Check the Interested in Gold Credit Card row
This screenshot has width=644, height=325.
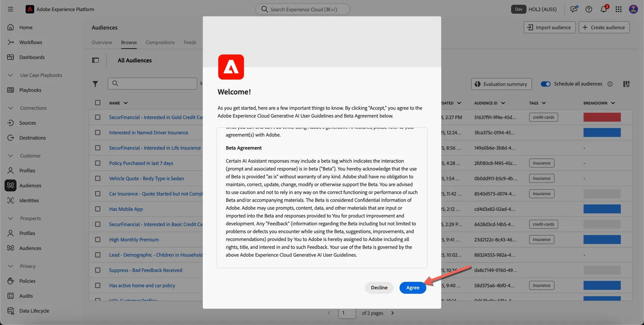click(98, 117)
